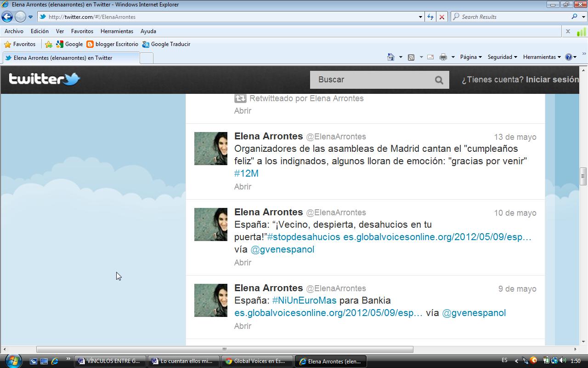Open the globalvoicesonline link in Bankia tweet
The height and width of the screenshot is (368, 588).
[328, 313]
